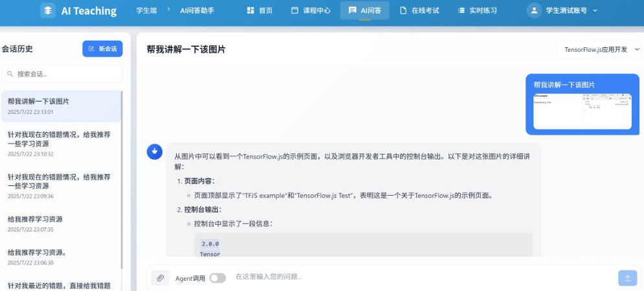
Task: Click the 在线考试 document icon
Action: pos(403,10)
